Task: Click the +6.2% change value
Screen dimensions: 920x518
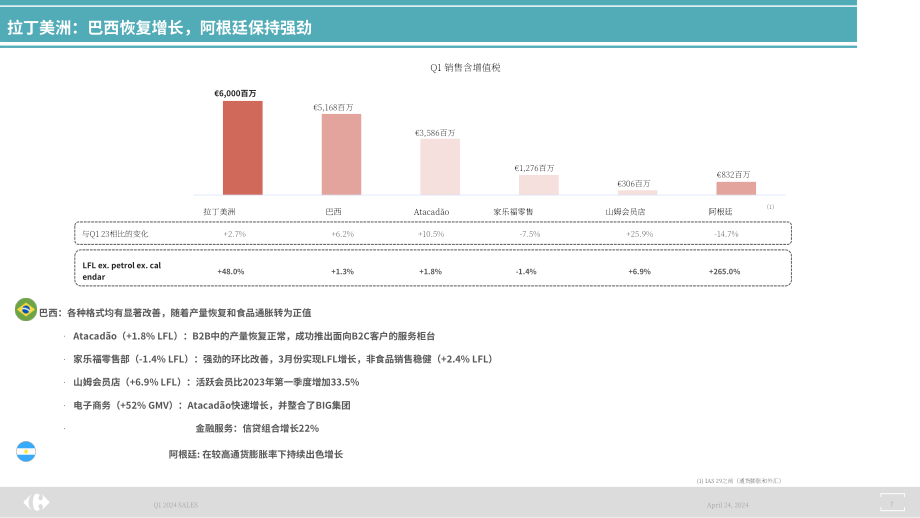Action: [343, 234]
